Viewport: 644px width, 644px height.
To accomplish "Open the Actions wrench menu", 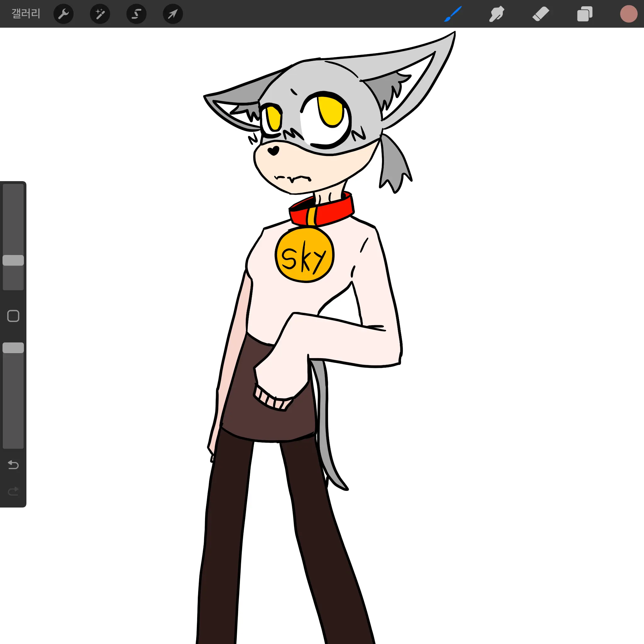I will (x=63, y=14).
